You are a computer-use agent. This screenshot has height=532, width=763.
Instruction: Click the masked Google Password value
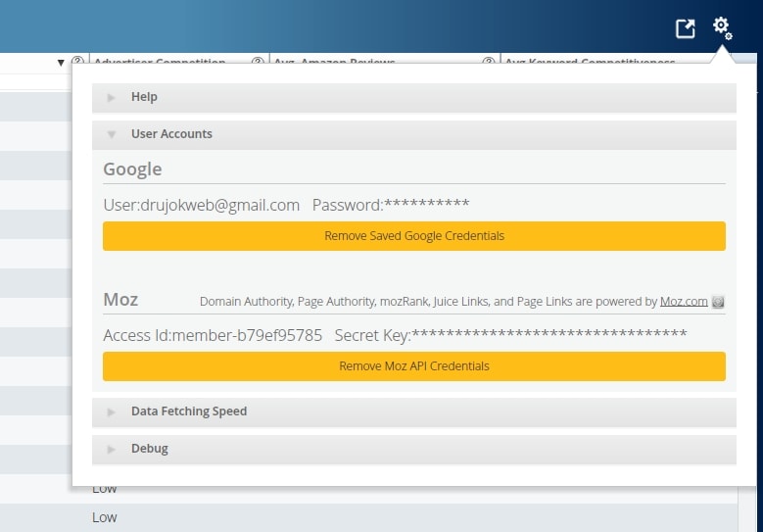point(427,204)
